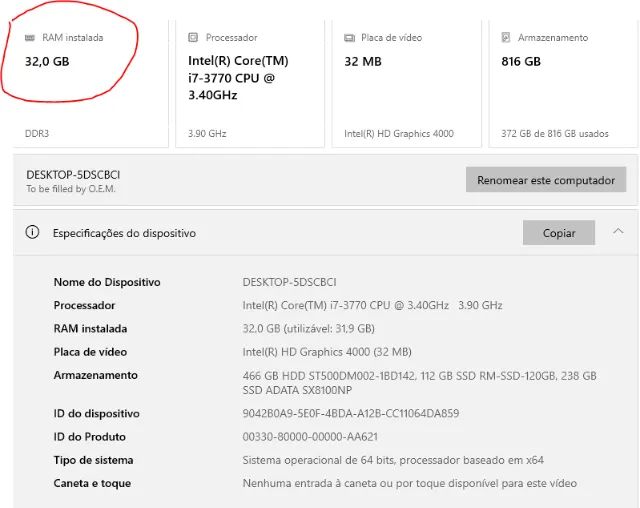Click the DESKTOP-5DSCBCI heading above To be filled
Viewport: 640px width, 508px height.
(x=73, y=175)
